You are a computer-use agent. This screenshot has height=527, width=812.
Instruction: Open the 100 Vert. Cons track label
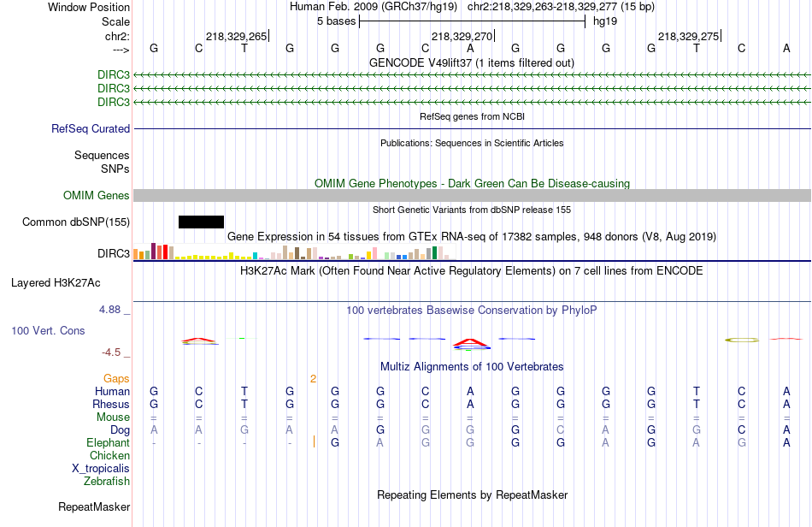point(48,330)
